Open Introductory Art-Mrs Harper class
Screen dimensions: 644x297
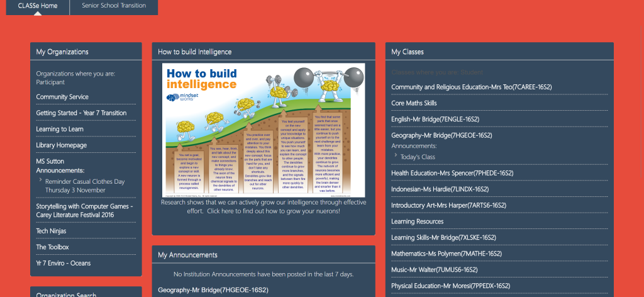pyautogui.click(x=448, y=205)
